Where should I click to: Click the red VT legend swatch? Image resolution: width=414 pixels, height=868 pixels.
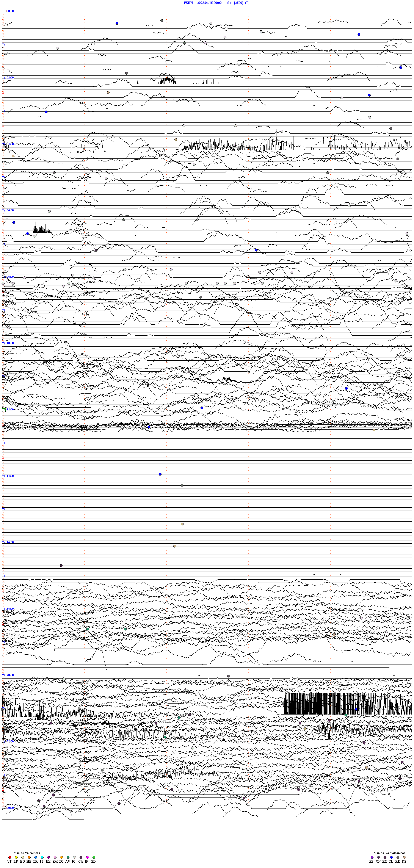click(9, 857)
